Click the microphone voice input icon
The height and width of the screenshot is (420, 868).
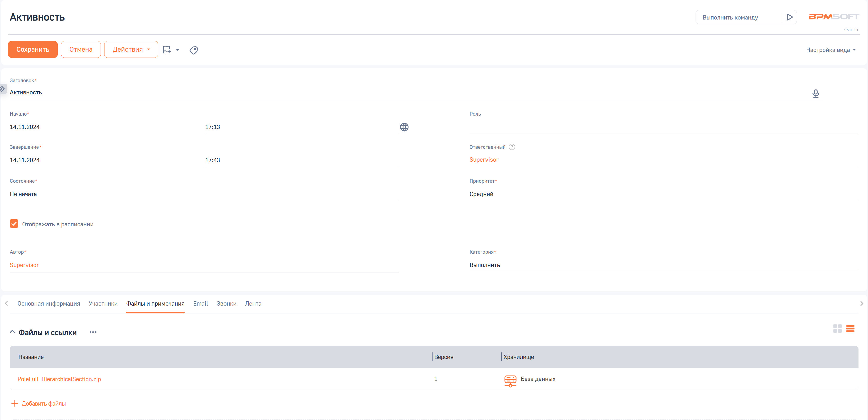tap(815, 93)
